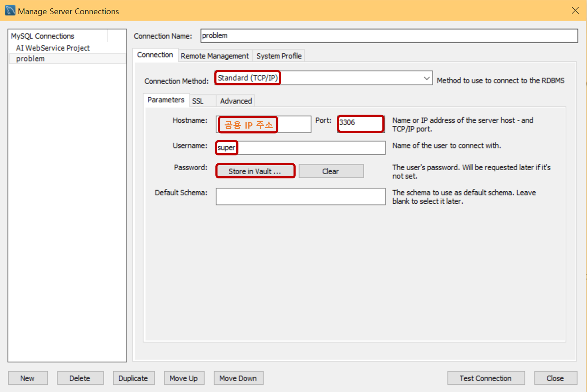This screenshot has height=392, width=587.
Task: Duplicate the selected connection
Action: (x=134, y=378)
